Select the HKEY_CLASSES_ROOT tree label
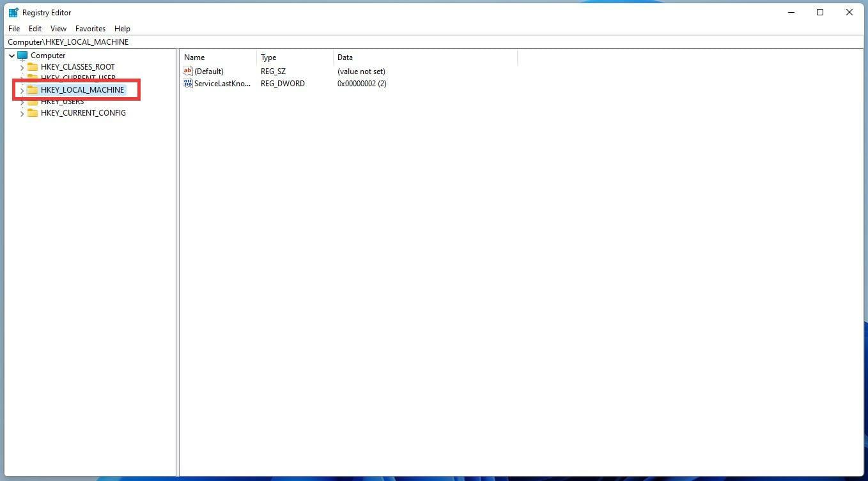868x481 pixels. click(x=78, y=67)
